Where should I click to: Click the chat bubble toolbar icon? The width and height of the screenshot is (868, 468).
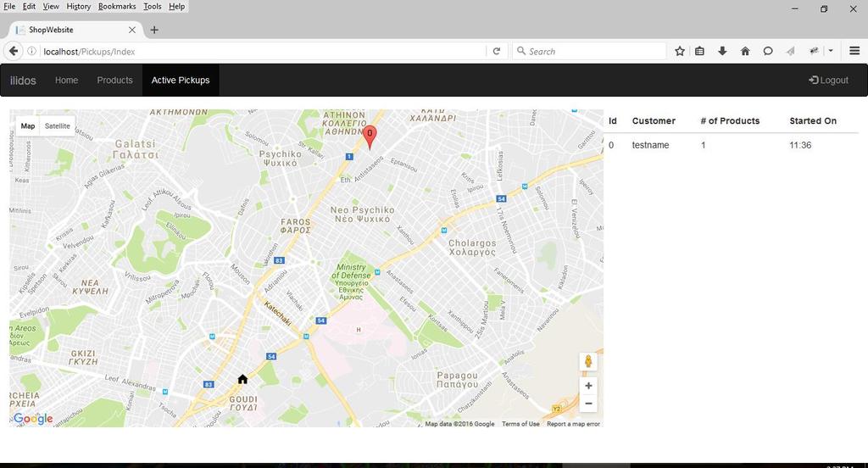(x=768, y=51)
